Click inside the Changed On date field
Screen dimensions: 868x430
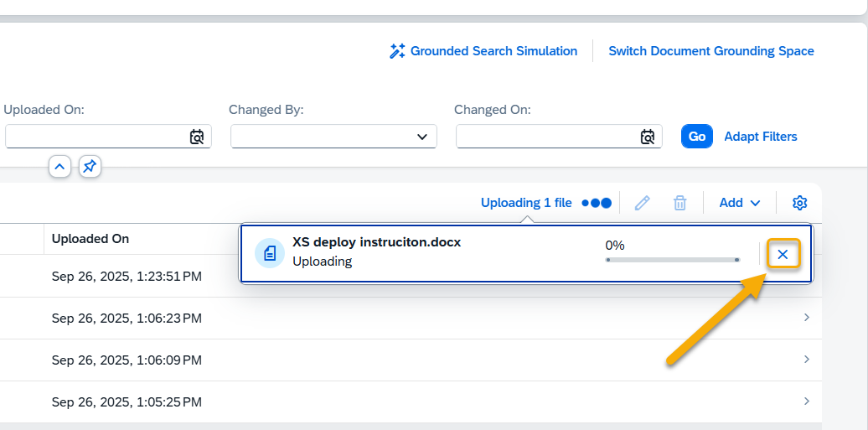click(x=545, y=137)
